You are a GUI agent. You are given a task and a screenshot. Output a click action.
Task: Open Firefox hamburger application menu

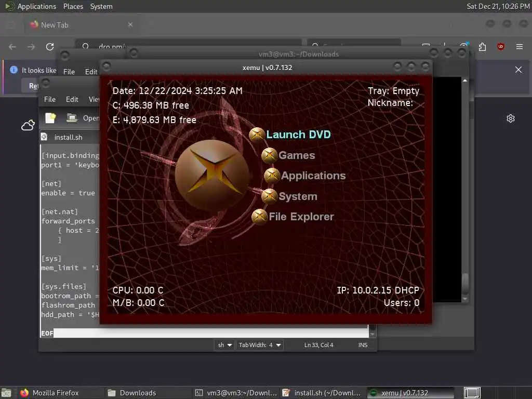(x=520, y=47)
